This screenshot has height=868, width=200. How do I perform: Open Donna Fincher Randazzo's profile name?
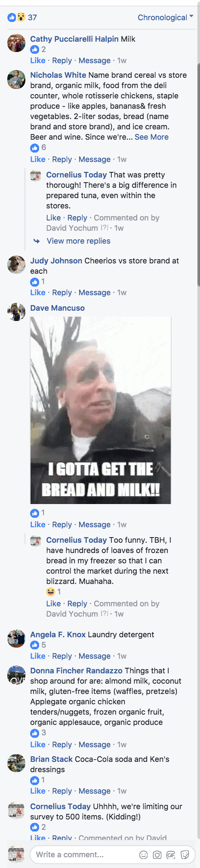coord(77,671)
